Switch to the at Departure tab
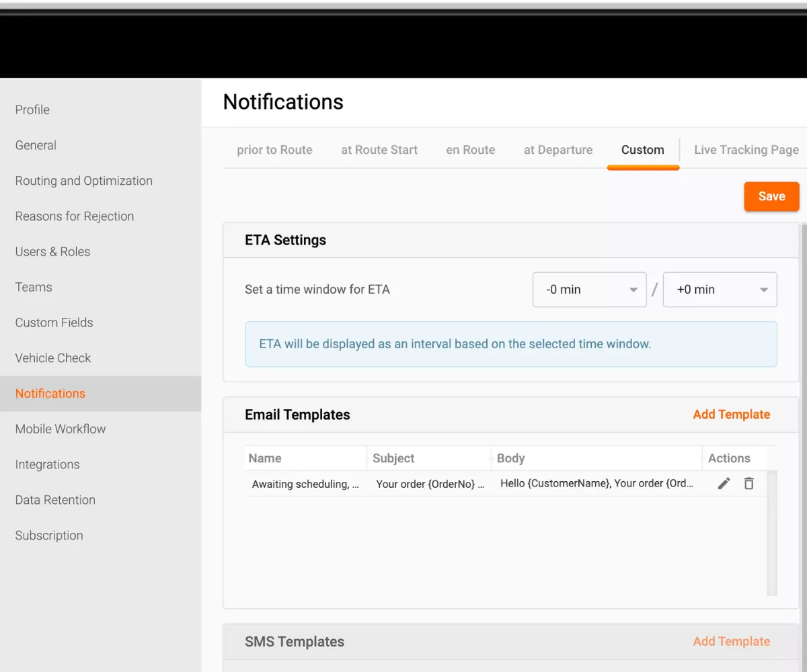 558,150
